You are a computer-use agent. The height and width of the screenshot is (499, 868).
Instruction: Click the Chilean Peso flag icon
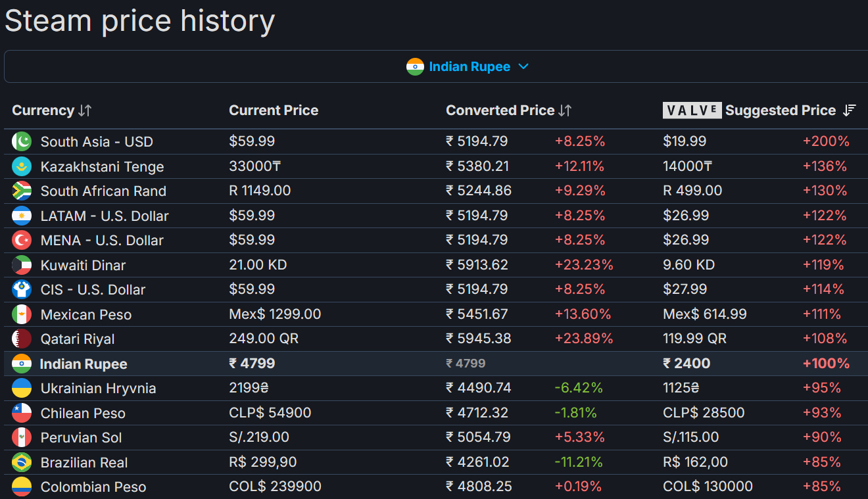pos(22,413)
